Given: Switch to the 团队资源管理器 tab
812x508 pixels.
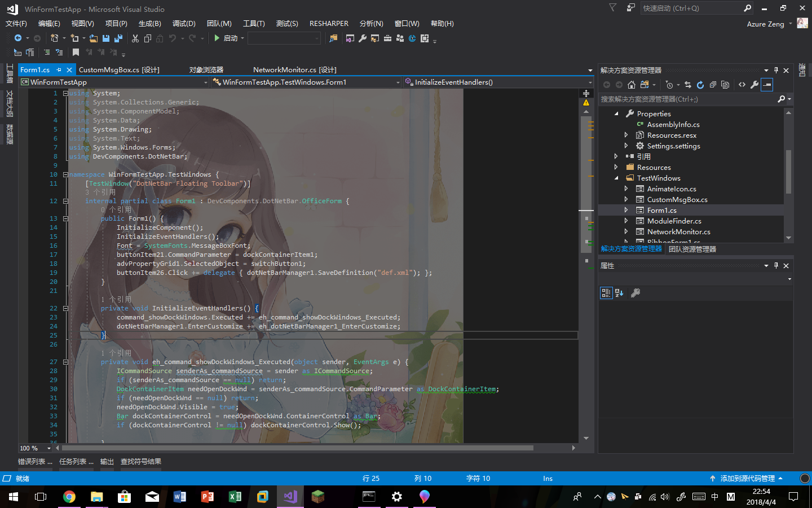Looking at the screenshot, I should click(692, 249).
